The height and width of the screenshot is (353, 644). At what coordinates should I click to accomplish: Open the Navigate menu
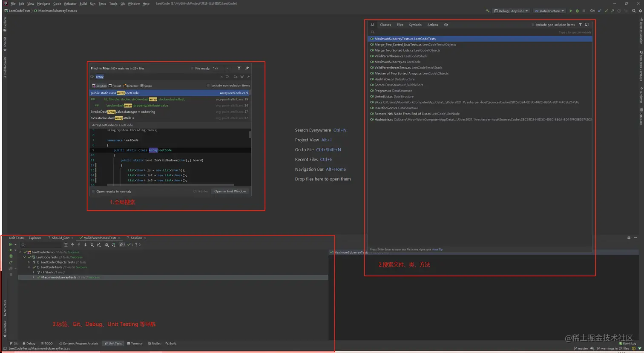[43, 3]
